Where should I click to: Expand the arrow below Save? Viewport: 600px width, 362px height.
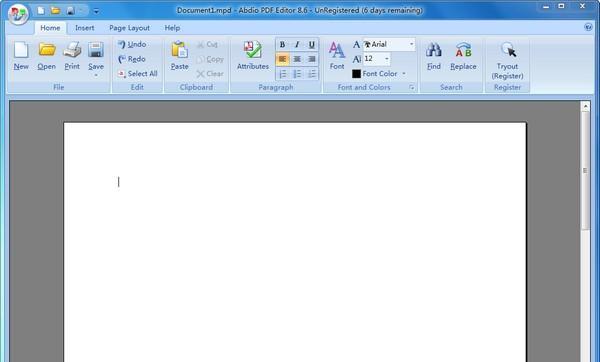[96, 75]
